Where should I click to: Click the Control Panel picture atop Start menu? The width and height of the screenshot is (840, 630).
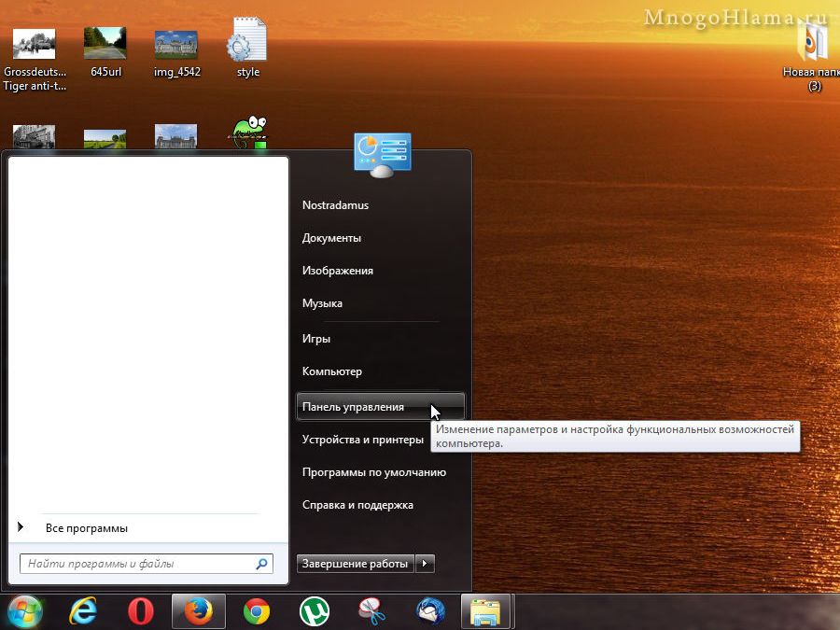(x=383, y=154)
